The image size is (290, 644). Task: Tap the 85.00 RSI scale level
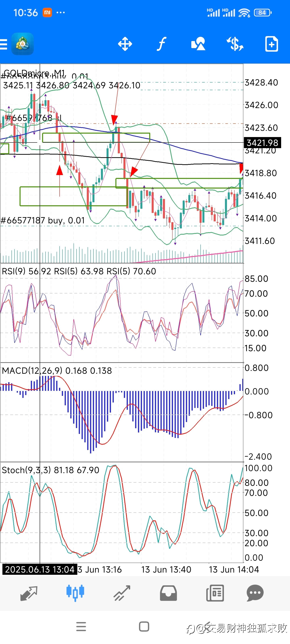[x=256, y=279]
